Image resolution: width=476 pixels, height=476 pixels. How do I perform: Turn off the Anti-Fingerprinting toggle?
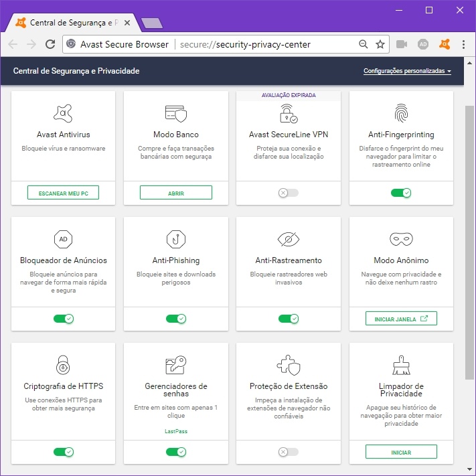[x=401, y=193]
